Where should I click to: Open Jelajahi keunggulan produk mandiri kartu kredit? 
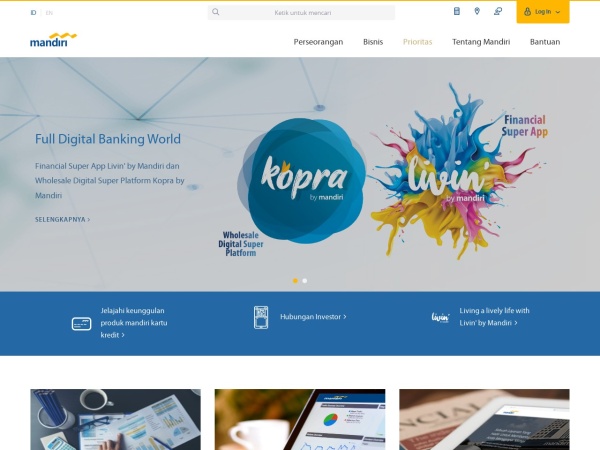coord(134,323)
